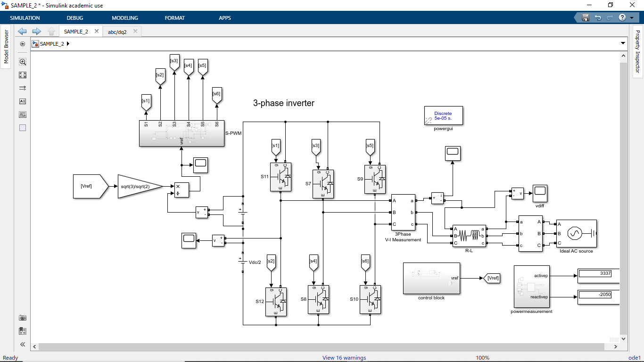Image resolution: width=644 pixels, height=362 pixels.
Task: Click the Forward navigation arrow
Action: [36, 32]
